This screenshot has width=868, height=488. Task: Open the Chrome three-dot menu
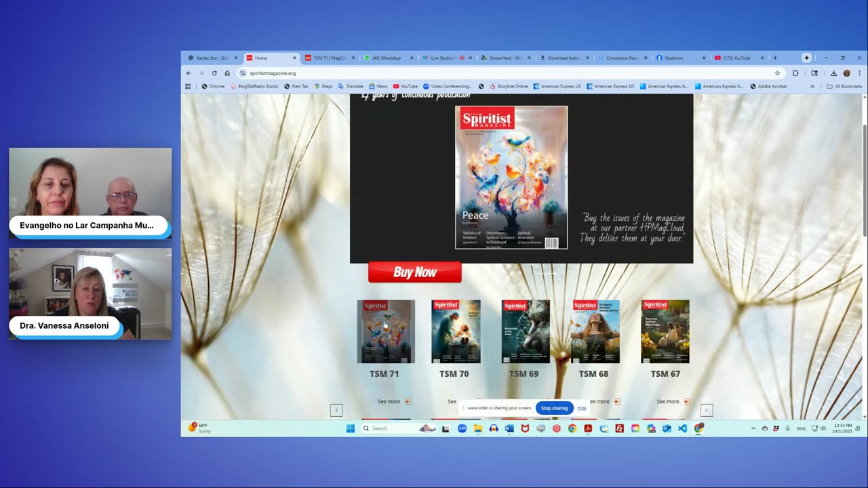point(859,73)
